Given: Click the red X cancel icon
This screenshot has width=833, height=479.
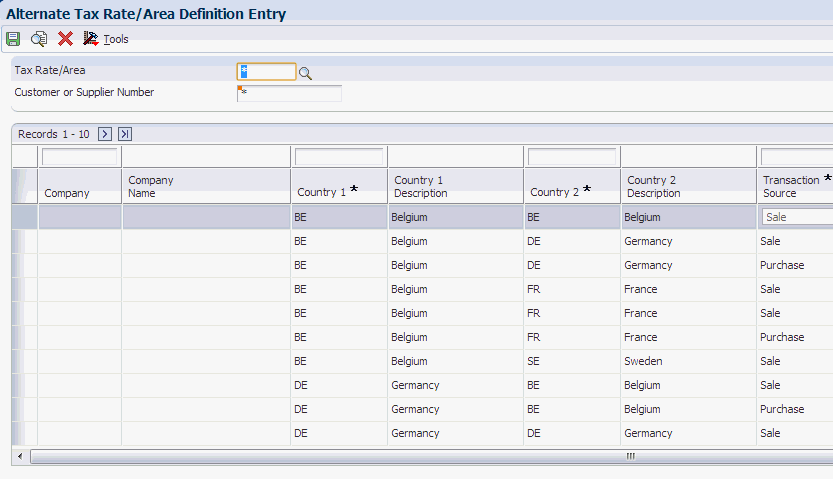Looking at the screenshot, I should (x=65, y=39).
